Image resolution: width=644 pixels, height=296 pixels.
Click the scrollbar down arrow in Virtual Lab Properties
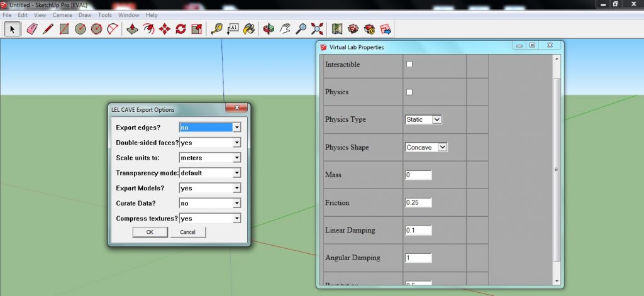pos(557,281)
